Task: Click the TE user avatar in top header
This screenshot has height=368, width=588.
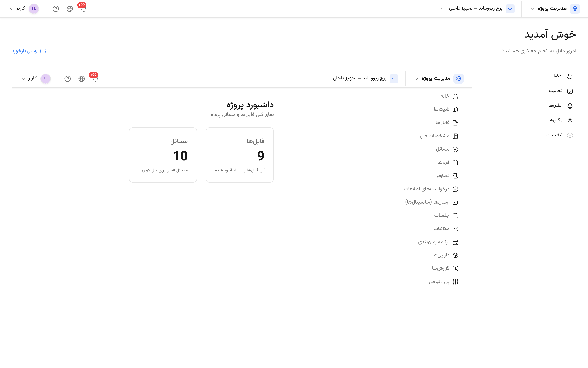Action: coord(34,8)
